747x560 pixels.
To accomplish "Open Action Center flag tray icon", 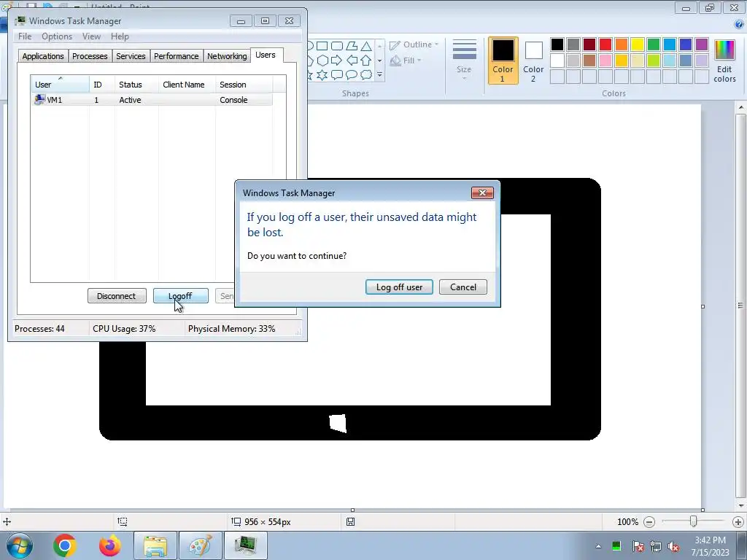I will point(638,547).
